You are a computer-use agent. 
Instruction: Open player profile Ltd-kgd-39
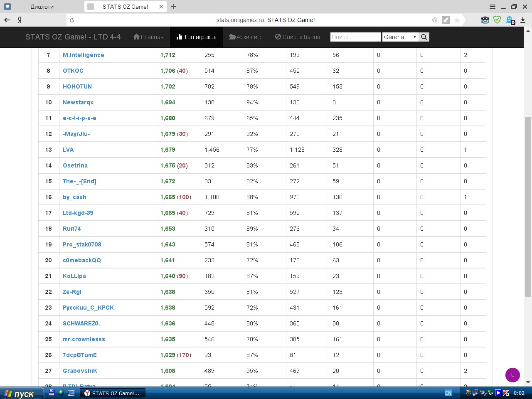78,213
